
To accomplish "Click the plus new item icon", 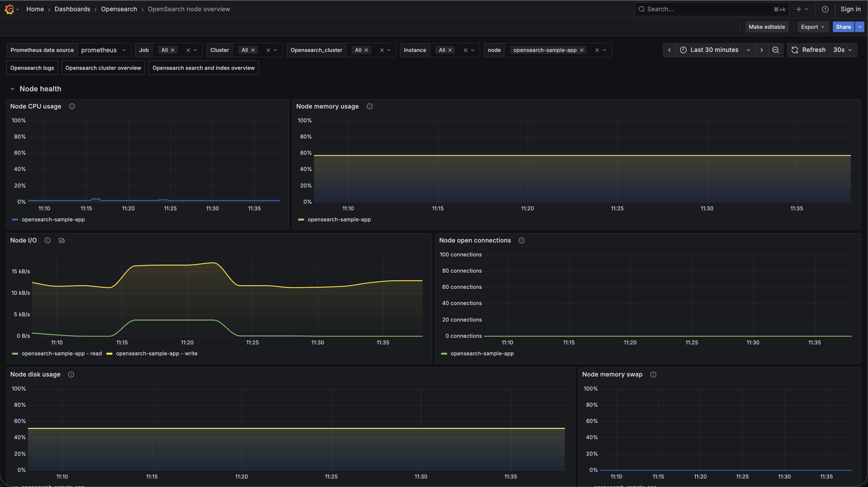I will click(798, 9).
